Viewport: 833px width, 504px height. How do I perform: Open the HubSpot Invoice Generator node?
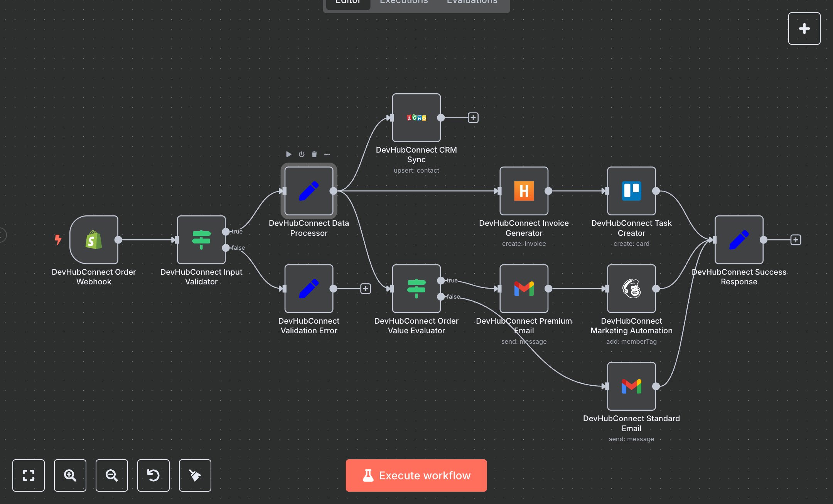523,191
